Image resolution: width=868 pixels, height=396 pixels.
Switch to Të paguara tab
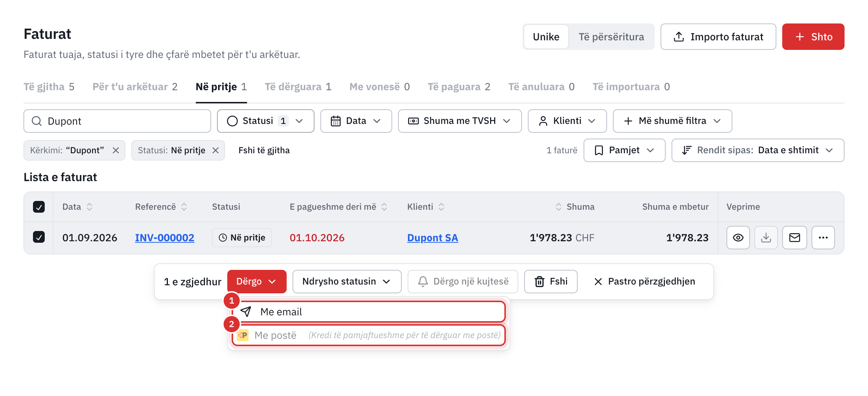click(x=459, y=87)
